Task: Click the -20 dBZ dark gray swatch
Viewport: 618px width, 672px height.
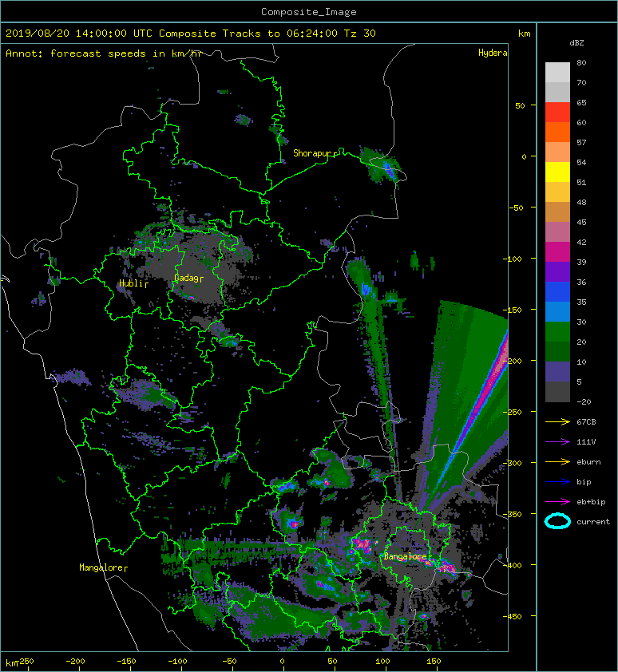Action: (557, 392)
